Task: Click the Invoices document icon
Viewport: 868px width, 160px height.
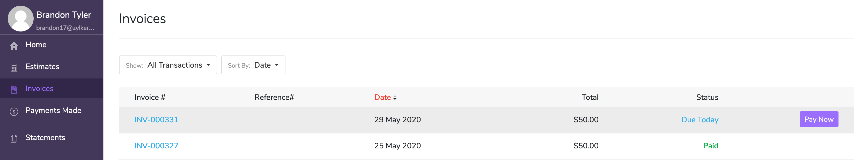Action: click(x=14, y=90)
